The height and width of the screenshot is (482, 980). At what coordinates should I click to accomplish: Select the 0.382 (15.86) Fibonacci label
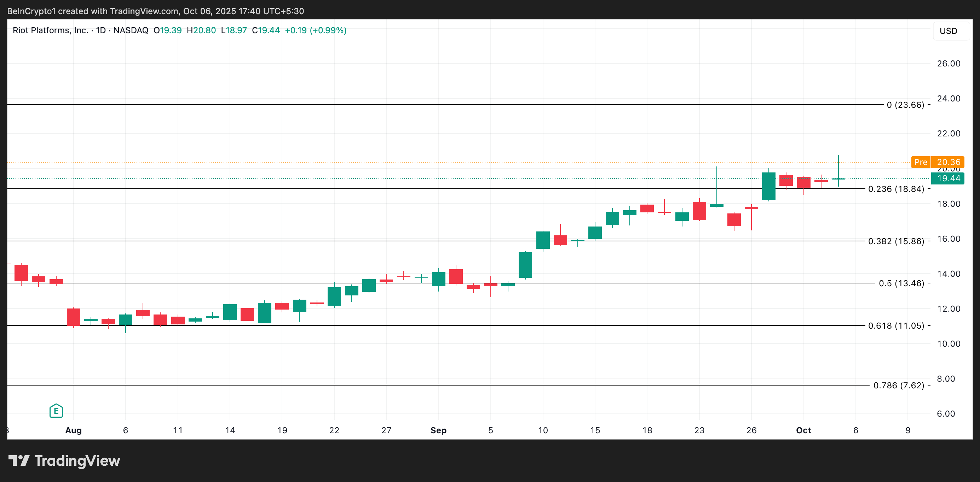(895, 241)
